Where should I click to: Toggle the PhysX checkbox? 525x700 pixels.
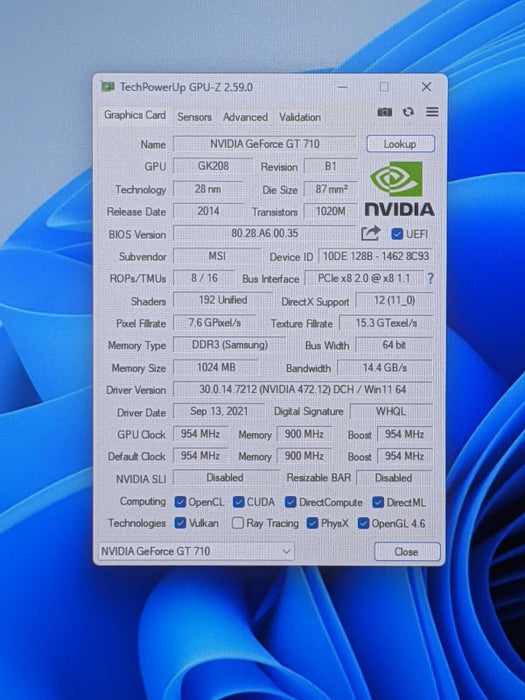click(312, 523)
